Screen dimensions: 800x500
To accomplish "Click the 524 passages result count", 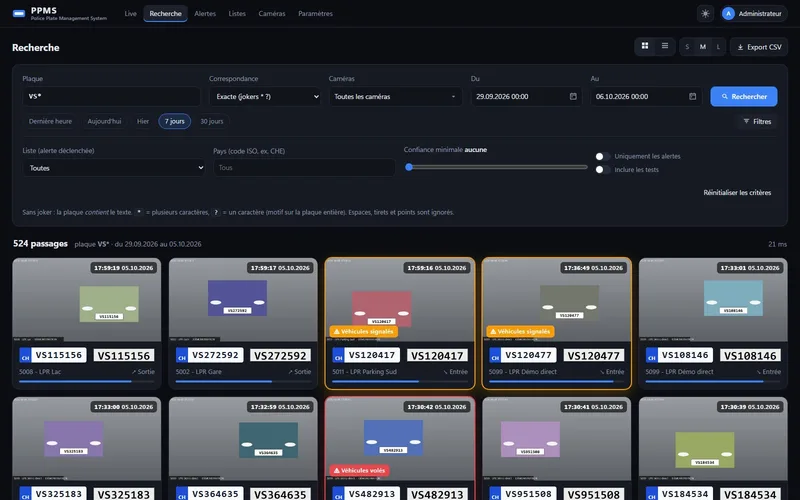I will 40,243.
